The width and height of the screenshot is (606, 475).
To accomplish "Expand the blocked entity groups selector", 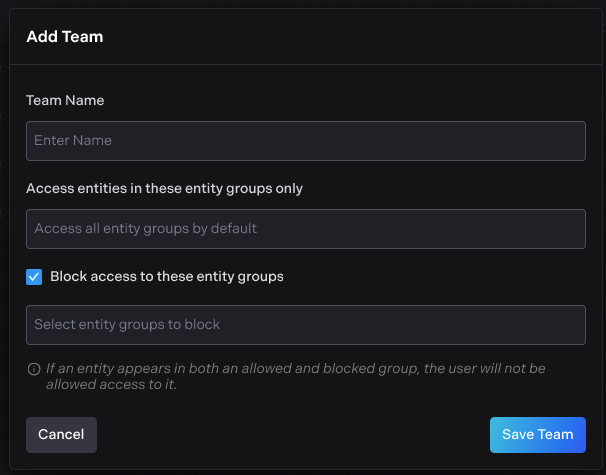I will [305, 325].
